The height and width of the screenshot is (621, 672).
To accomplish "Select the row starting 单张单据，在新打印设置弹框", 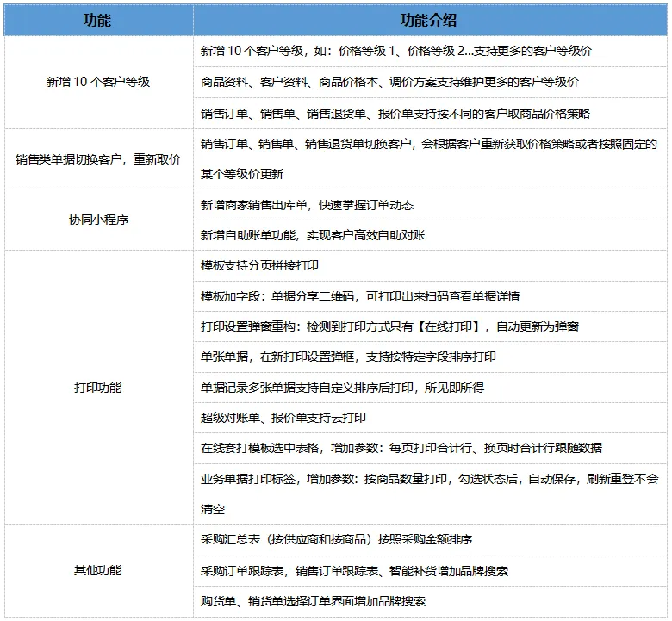I will pos(430,357).
